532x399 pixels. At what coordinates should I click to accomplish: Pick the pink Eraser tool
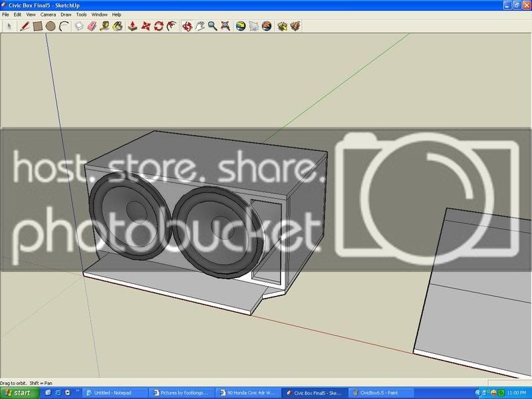click(x=92, y=26)
